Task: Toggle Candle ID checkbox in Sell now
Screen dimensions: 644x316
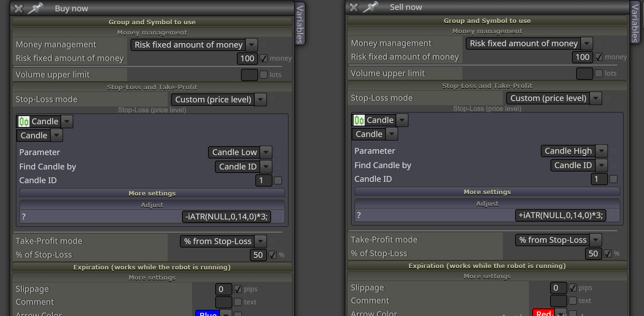Action: [x=613, y=179]
